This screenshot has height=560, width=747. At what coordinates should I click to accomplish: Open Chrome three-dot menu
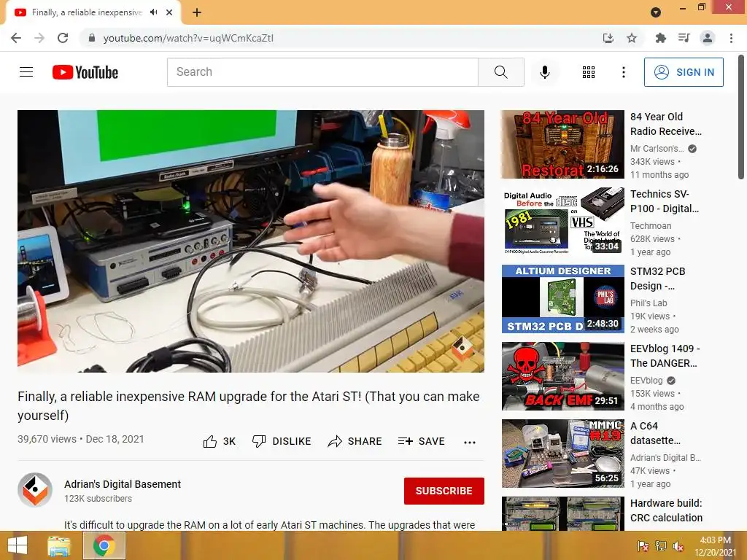(731, 38)
